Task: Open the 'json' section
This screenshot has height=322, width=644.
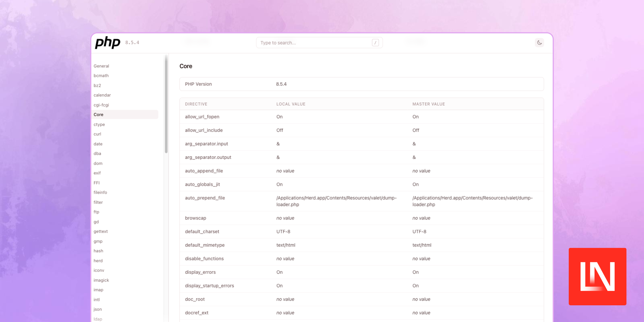Action: 98,309
